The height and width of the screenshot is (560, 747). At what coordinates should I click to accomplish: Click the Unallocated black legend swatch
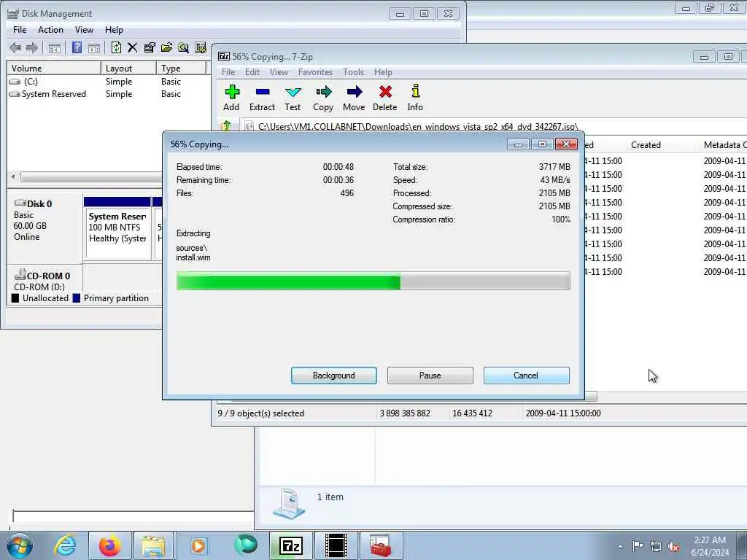point(15,298)
